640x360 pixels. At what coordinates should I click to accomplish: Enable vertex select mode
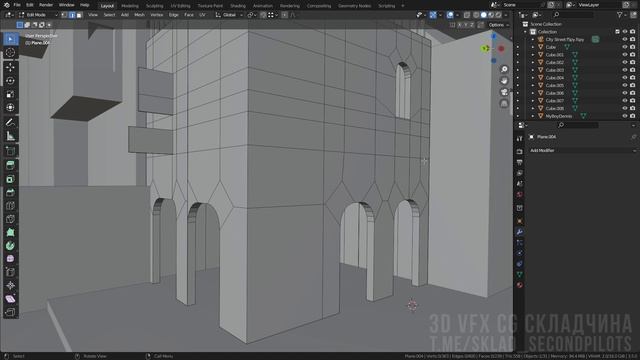point(64,15)
